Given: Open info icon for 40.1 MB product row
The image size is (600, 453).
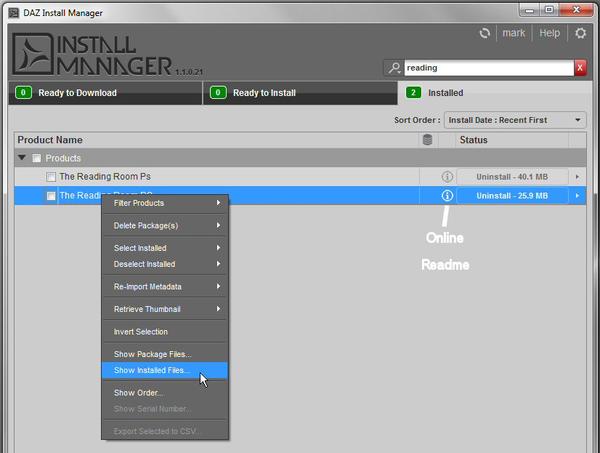Looking at the screenshot, I should click(447, 177).
